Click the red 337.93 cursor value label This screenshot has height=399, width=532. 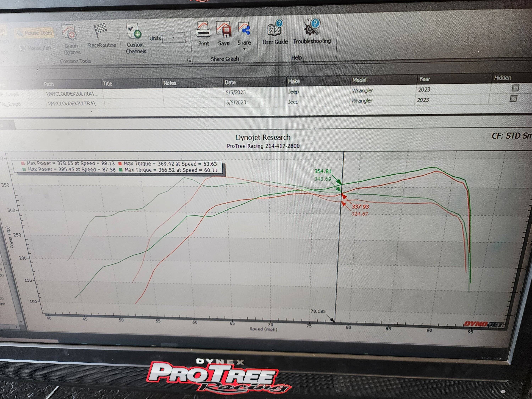(360, 207)
